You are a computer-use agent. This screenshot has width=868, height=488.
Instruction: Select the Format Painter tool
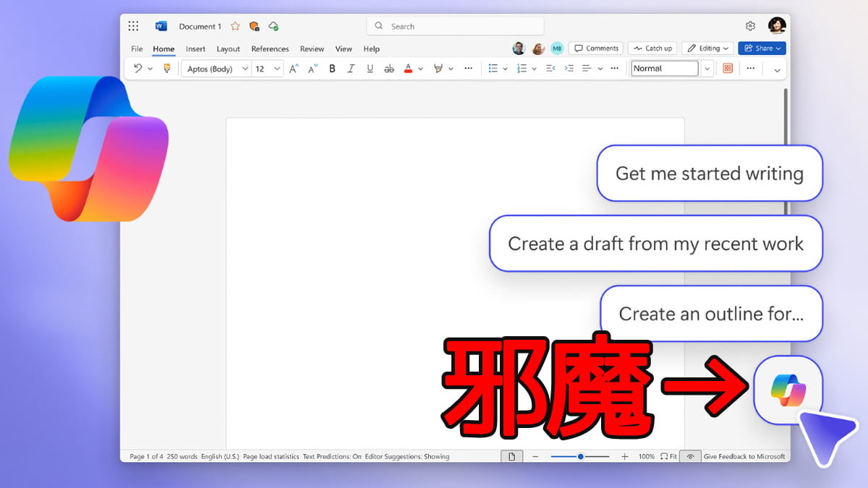click(x=167, y=69)
